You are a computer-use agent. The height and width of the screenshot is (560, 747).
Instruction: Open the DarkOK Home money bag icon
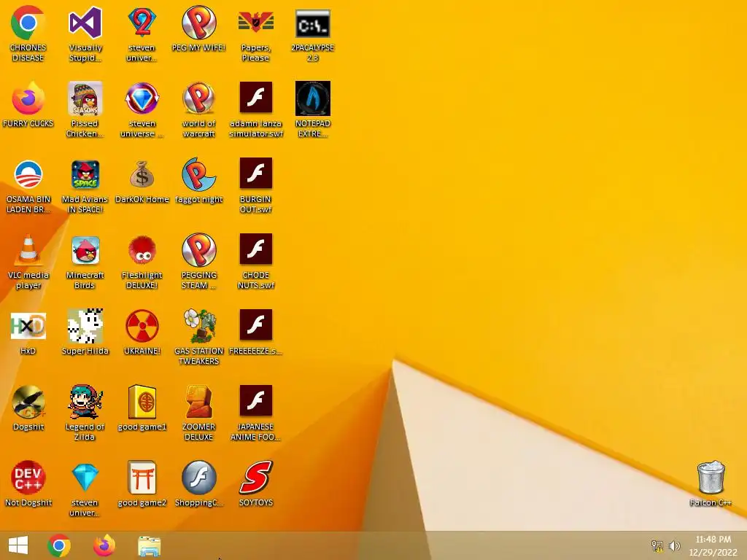click(x=142, y=174)
